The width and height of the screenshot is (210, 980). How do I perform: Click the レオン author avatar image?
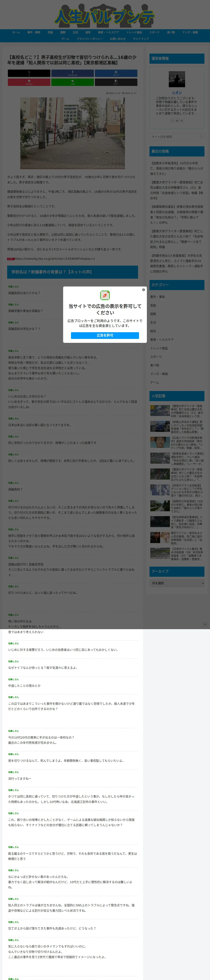[x=177, y=79]
